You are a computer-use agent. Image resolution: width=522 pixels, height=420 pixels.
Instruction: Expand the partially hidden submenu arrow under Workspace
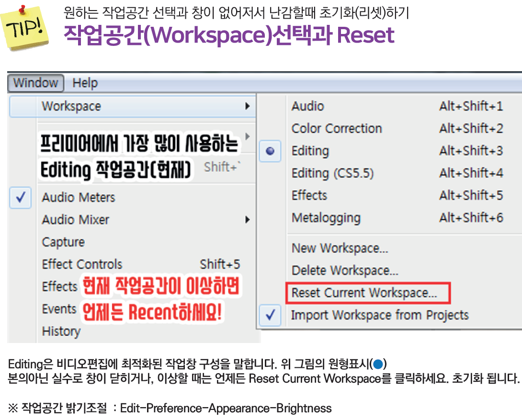pos(247,136)
